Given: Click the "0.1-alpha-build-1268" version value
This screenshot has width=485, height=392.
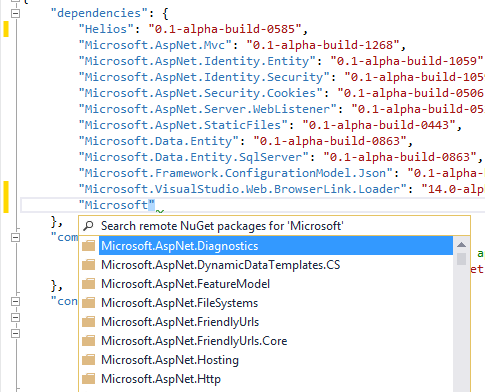Looking at the screenshot, I should click(323, 45).
